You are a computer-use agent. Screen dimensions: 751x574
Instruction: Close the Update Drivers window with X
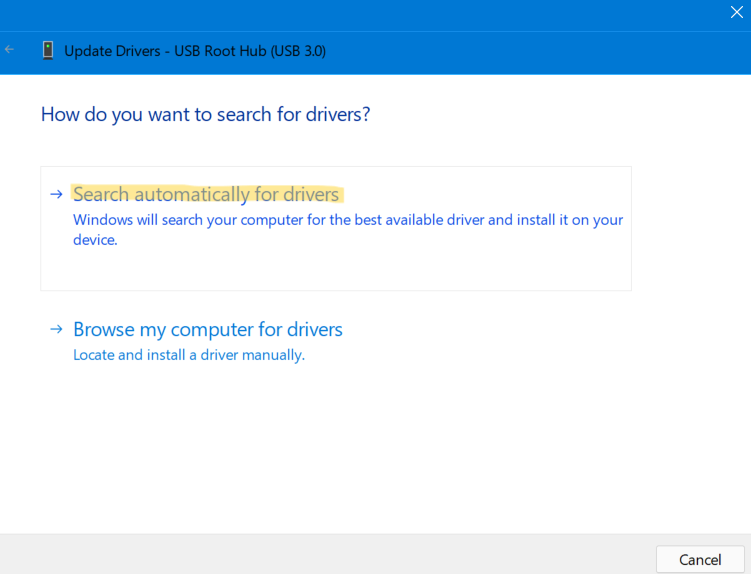point(736,13)
